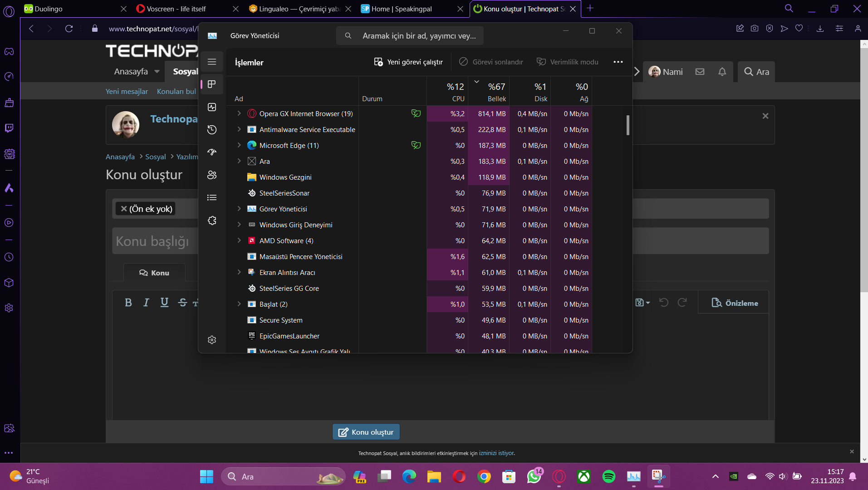Click Verimlilik modu button
The width and height of the screenshot is (868, 490).
(x=567, y=62)
